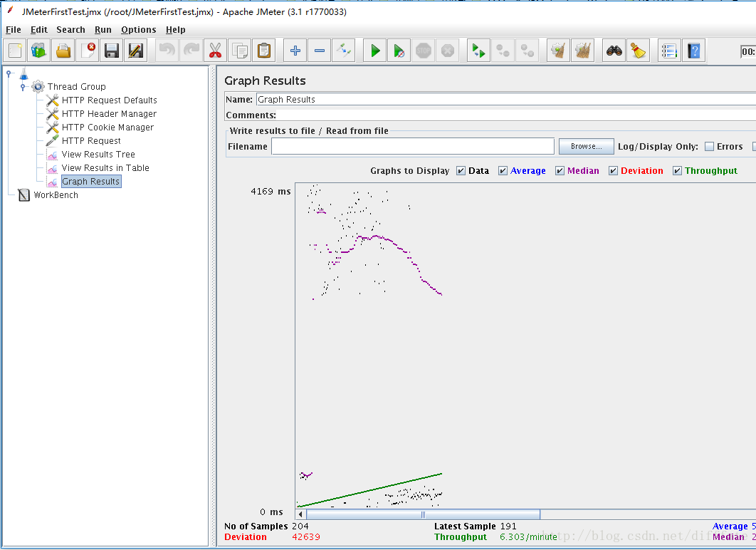Viewport: 756px width, 550px height.
Task: Save the test plan with floppy icon
Action: (x=112, y=51)
